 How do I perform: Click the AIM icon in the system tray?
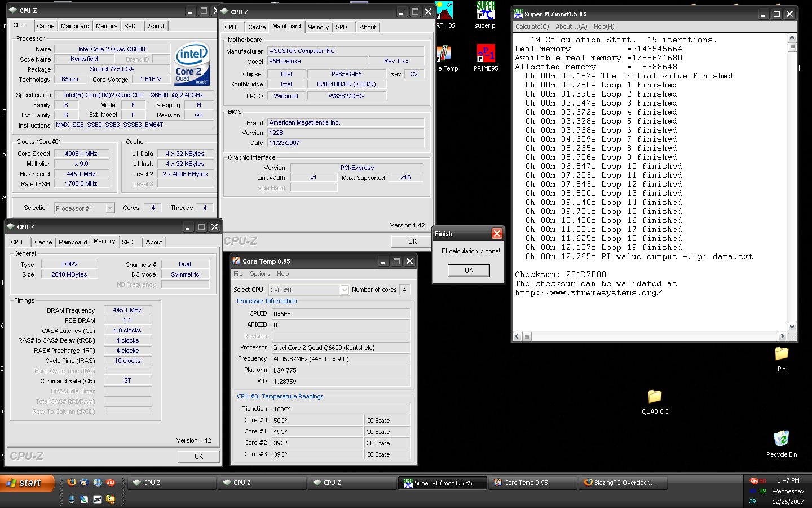pos(753,481)
